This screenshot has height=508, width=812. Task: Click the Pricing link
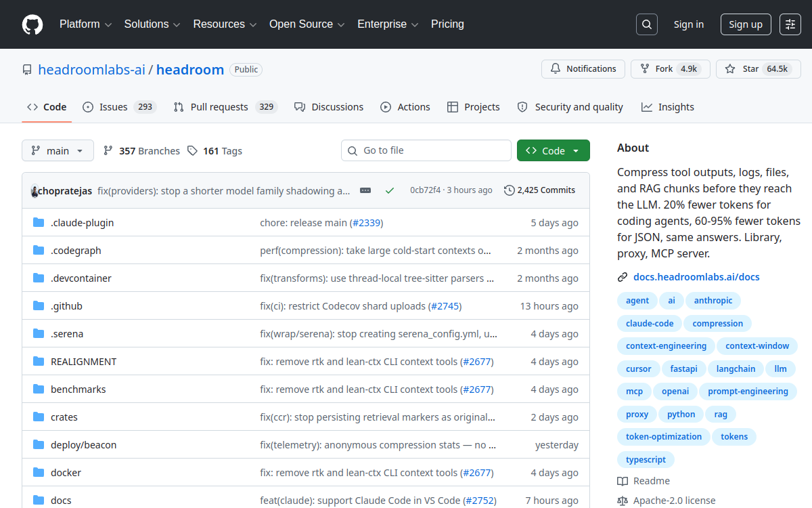click(x=447, y=24)
